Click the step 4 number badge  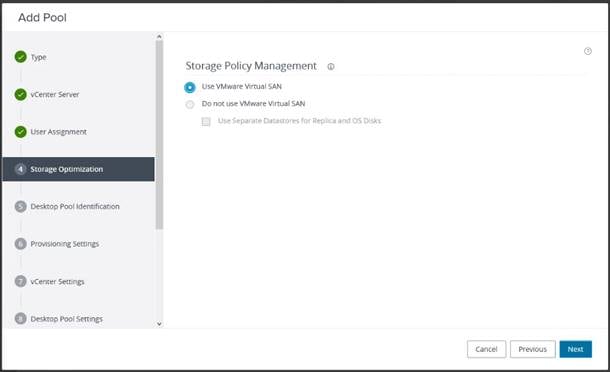pyautogui.click(x=20, y=169)
